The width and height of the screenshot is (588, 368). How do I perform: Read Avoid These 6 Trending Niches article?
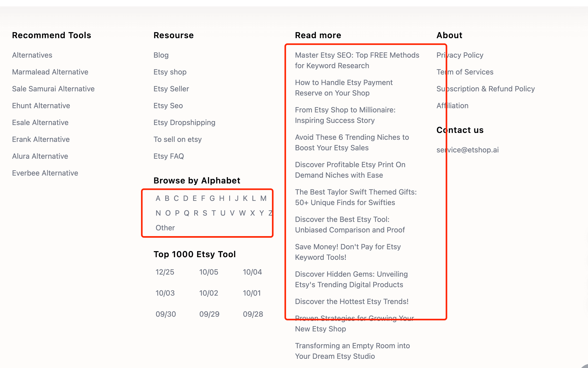352,142
